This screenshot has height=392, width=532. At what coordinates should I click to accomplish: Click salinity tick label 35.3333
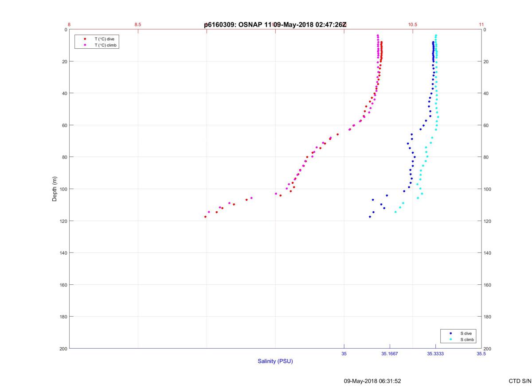point(435,353)
